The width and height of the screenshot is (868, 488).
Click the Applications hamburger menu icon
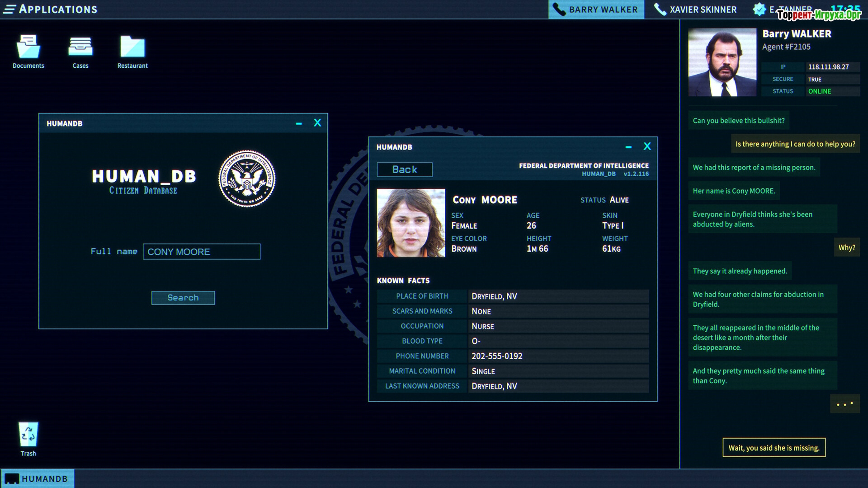click(9, 9)
